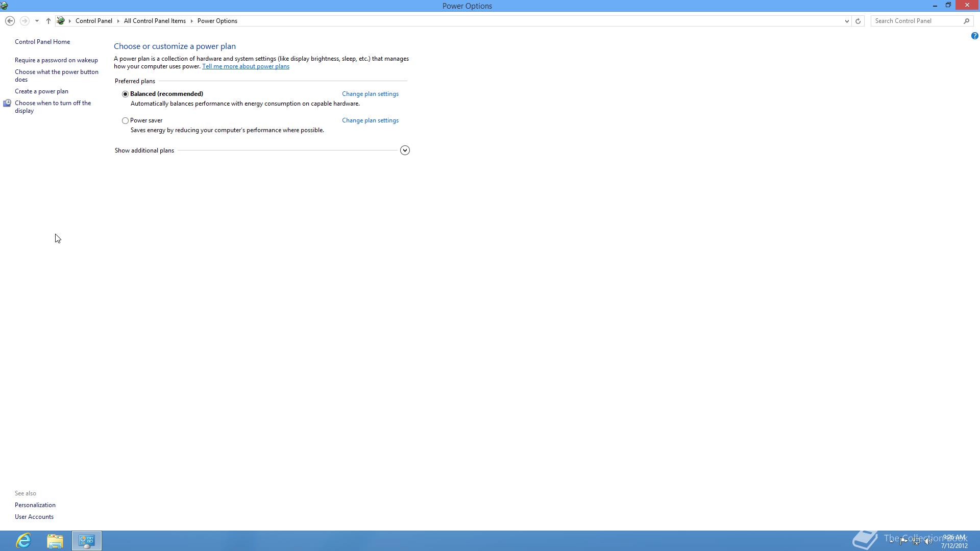Open Internet Explorer from the taskbar

pyautogui.click(x=23, y=540)
